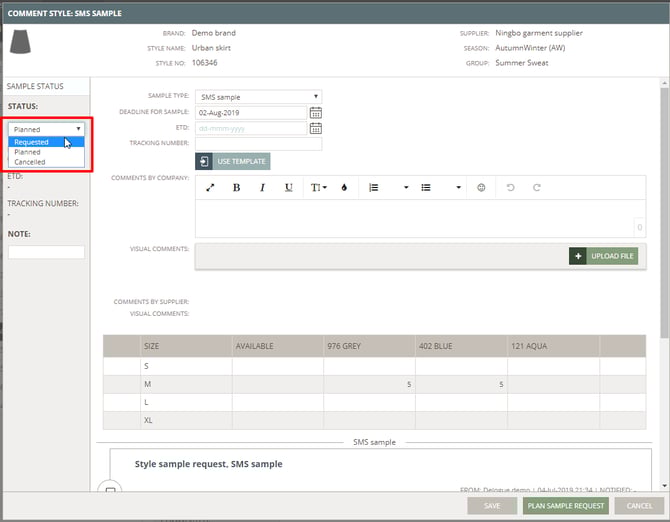Click the Tracking Number input field
The height and width of the screenshot is (522, 670).
click(258, 144)
